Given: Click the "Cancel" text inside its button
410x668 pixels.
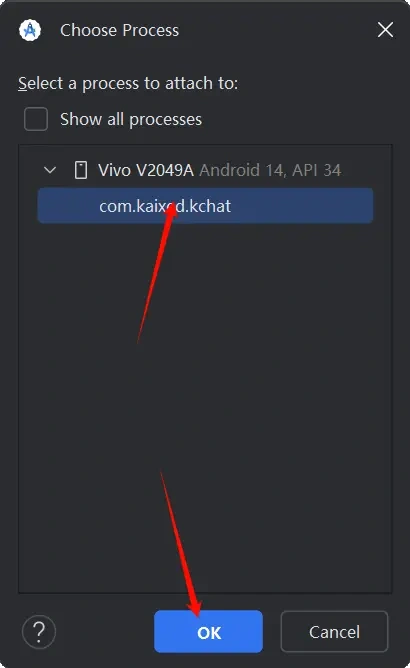Looking at the screenshot, I should 335,632.
